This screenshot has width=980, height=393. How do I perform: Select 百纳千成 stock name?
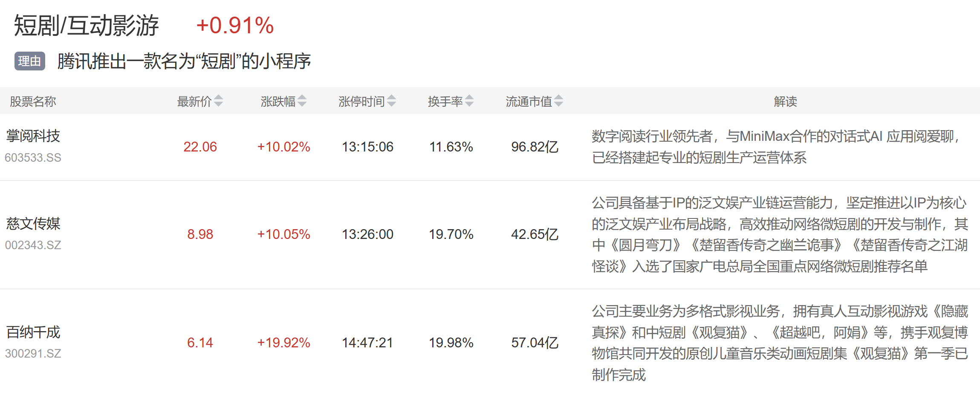tap(33, 332)
